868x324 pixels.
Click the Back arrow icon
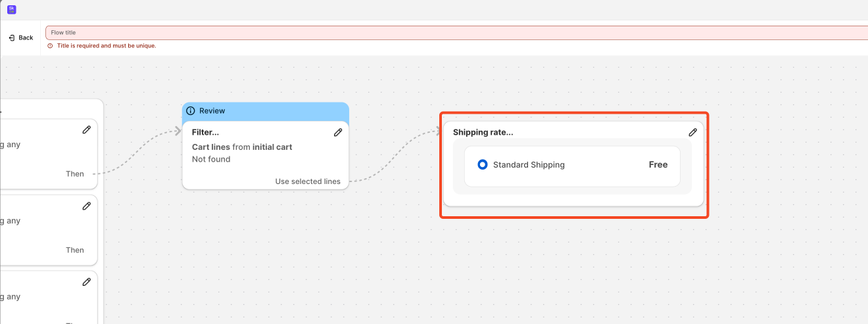(x=12, y=38)
